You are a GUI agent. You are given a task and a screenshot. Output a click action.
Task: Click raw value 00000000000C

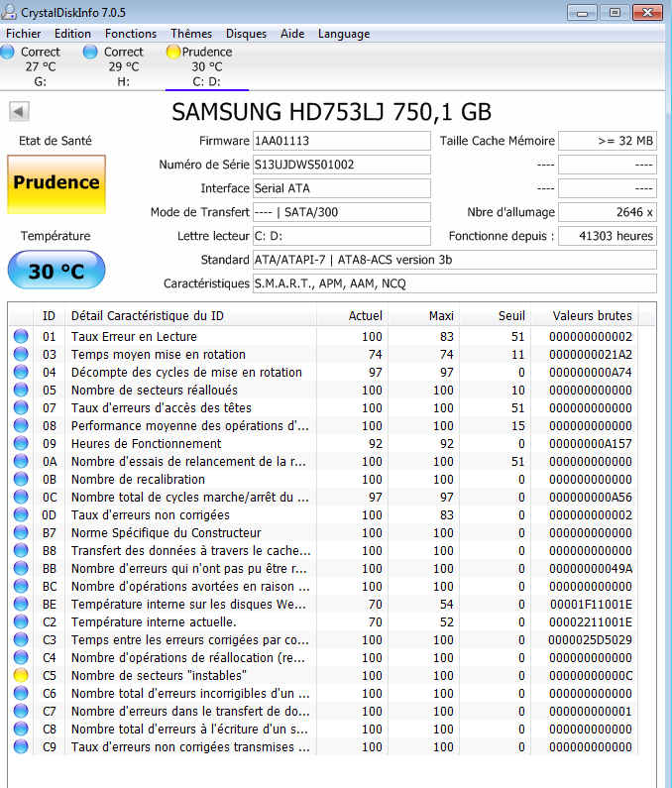click(x=591, y=675)
